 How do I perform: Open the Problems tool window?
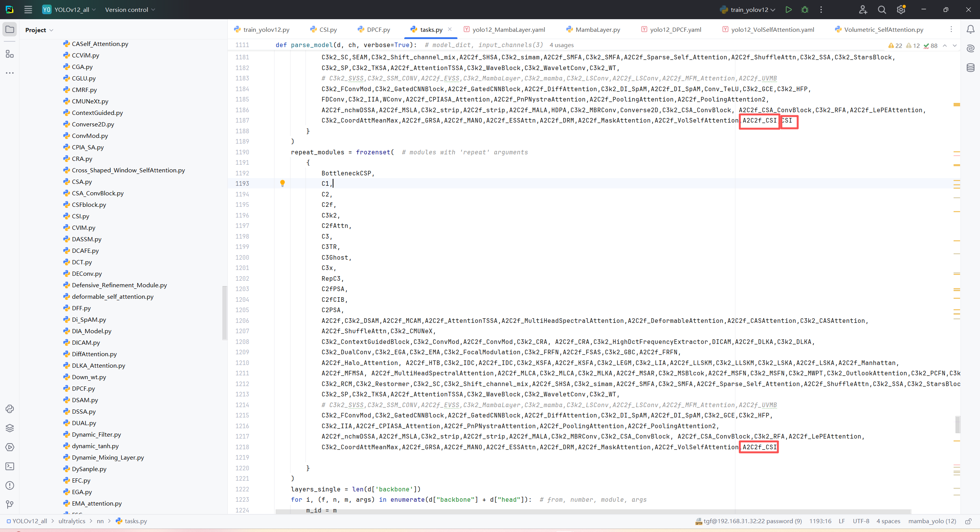coord(10,485)
